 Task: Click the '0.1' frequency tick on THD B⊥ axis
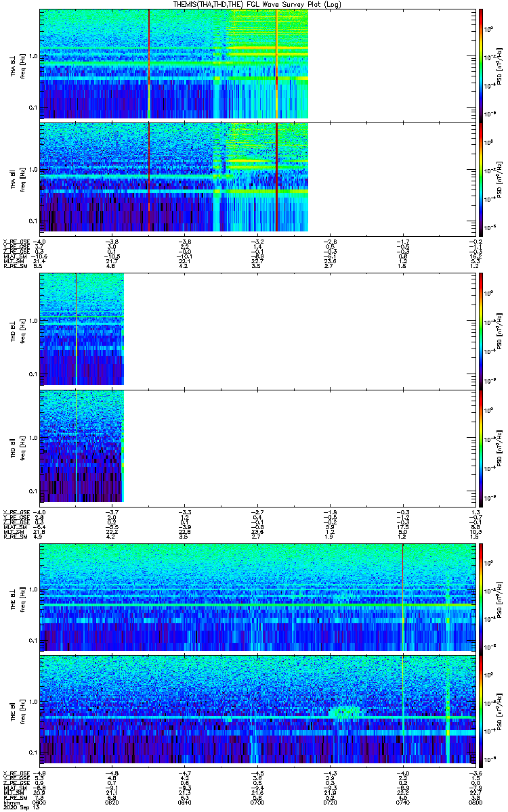[33, 374]
